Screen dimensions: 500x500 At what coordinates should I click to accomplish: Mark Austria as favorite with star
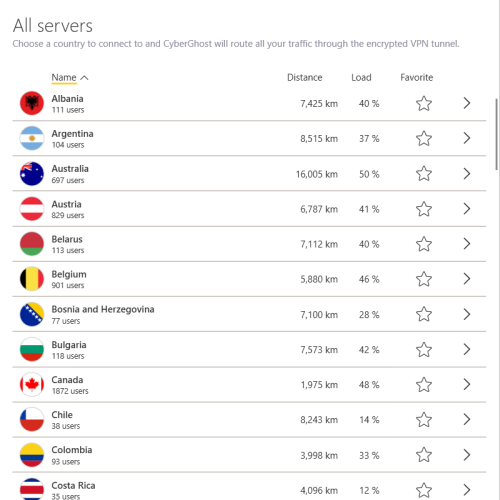click(x=424, y=209)
